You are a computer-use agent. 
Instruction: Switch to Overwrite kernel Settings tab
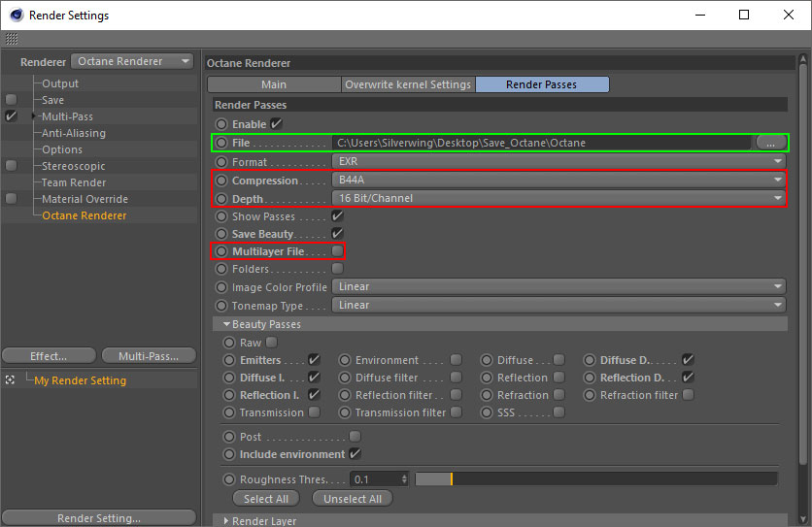click(x=408, y=84)
